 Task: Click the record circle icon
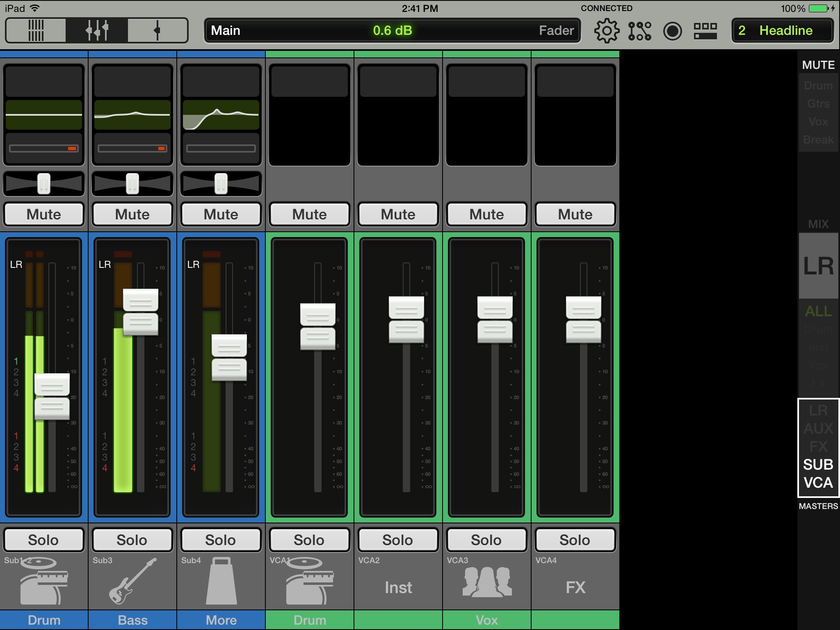(672, 31)
